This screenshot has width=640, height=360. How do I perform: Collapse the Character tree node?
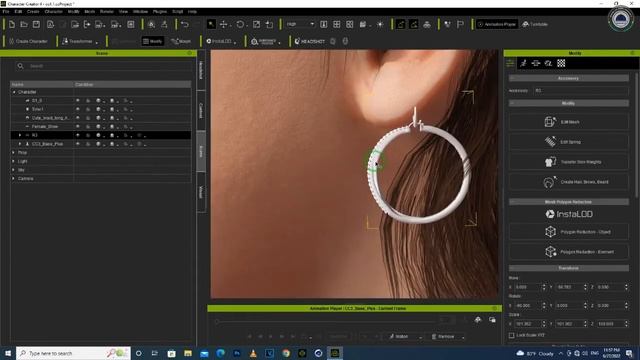point(14,92)
